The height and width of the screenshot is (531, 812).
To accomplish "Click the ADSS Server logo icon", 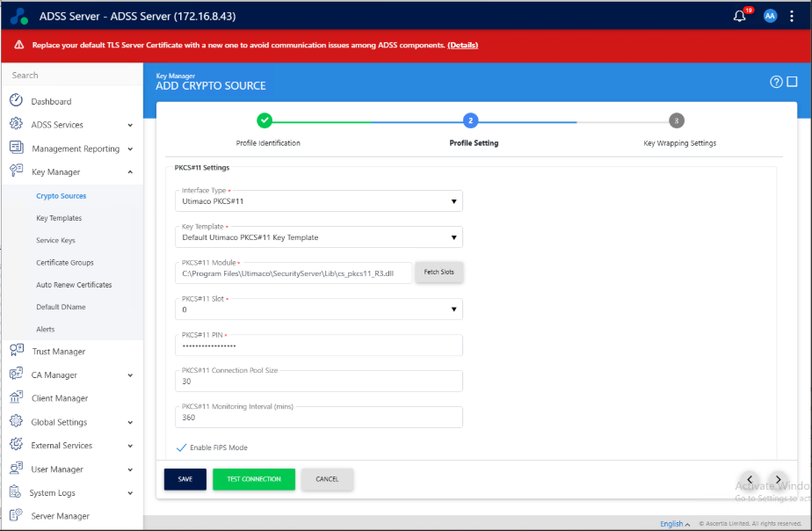I will (x=19, y=17).
